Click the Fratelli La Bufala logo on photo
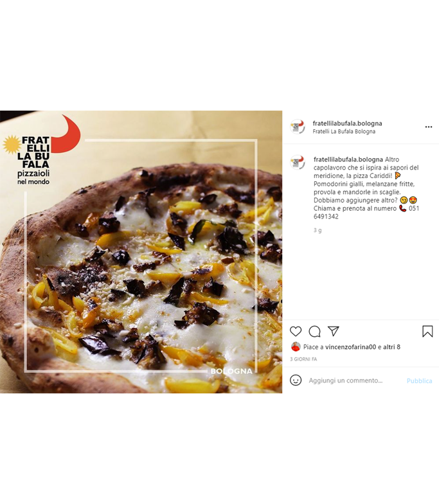Image resolution: width=439 pixels, height=504 pixels. click(41, 150)
